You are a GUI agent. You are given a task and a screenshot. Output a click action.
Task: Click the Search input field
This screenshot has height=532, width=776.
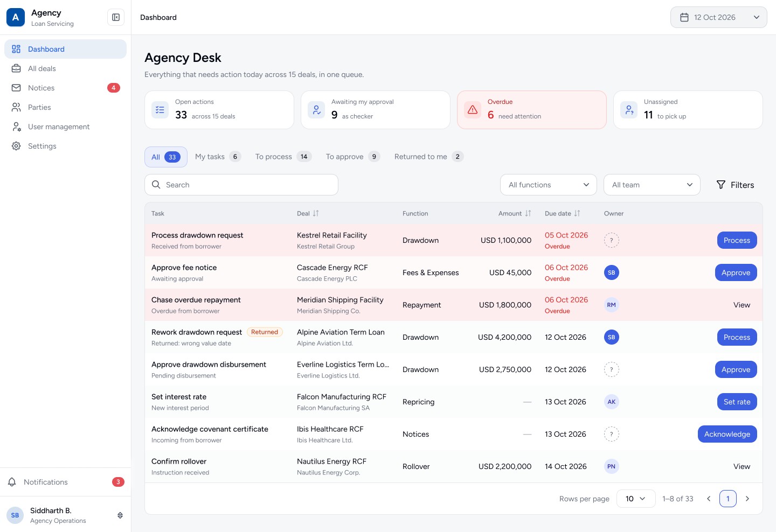tap(241, 185)
